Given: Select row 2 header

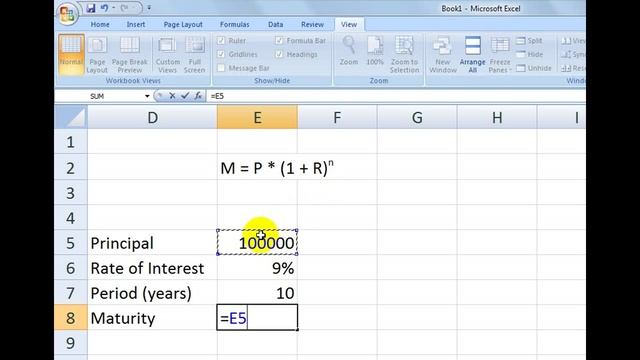Looking at the screenshot, I should click(71, 167).
